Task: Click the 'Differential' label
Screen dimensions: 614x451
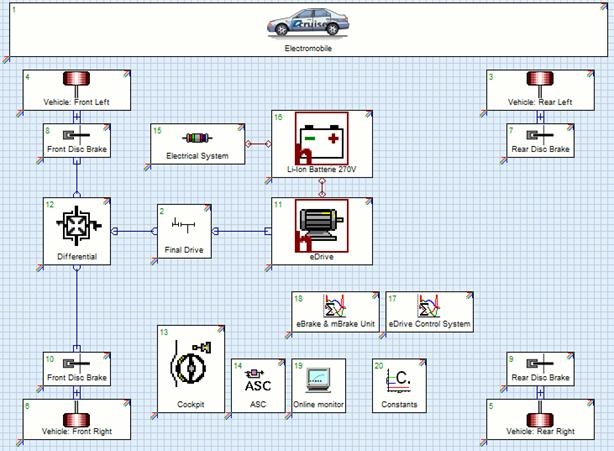Action: point(77,257)
